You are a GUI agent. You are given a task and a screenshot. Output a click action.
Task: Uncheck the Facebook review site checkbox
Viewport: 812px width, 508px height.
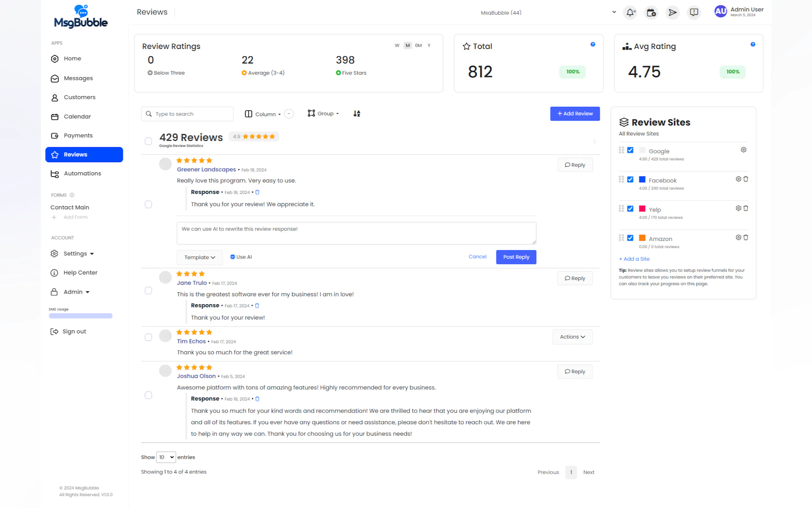(630, 179)
